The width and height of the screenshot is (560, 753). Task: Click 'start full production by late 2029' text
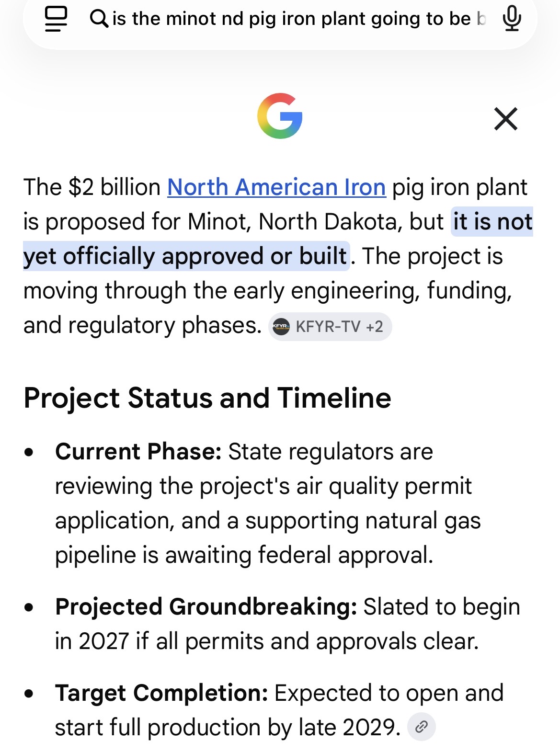[x=228, y=727]
